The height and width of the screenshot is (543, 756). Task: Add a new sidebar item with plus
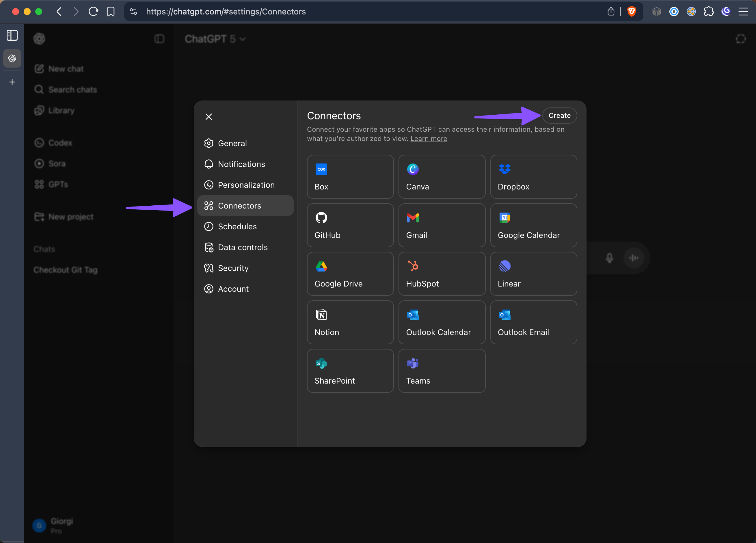12,82
